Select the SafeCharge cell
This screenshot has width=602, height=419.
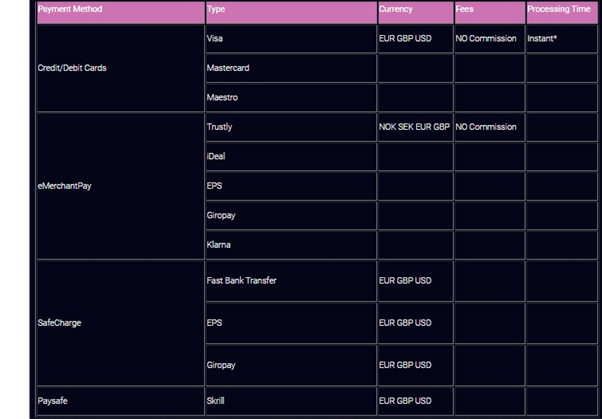(x=121, y=323)
